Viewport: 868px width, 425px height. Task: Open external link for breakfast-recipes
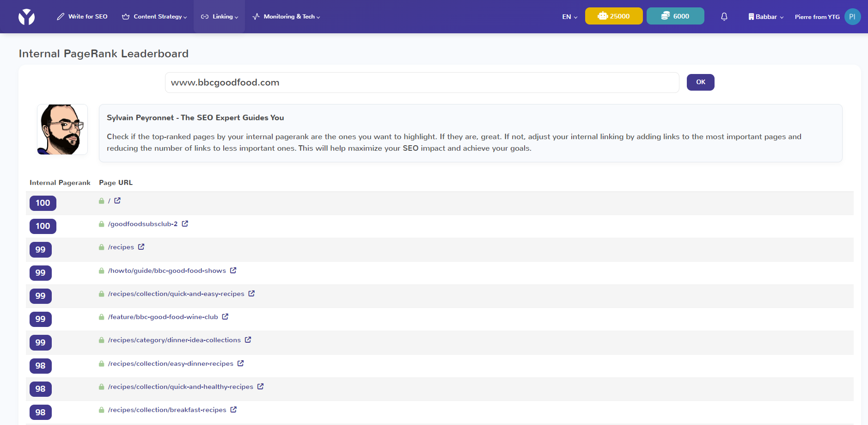click(x=233, y=410)
